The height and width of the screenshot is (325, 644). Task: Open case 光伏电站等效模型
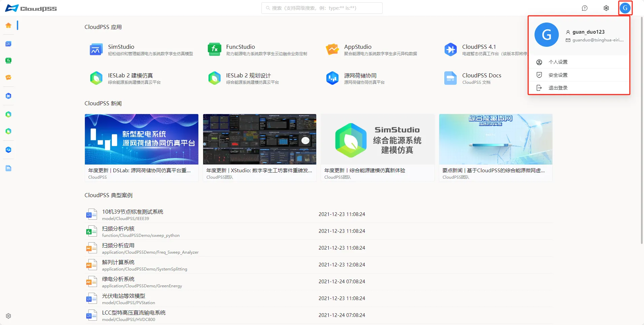point(124,296)
